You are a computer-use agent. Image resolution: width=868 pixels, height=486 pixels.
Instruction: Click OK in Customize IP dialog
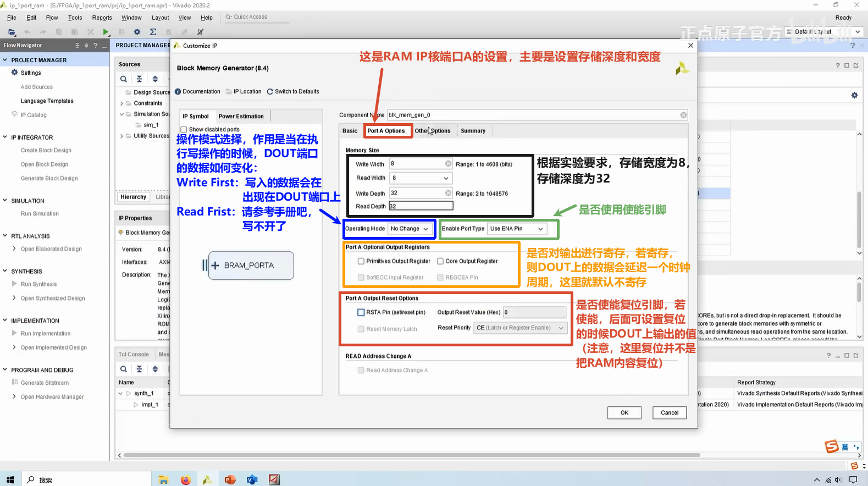tap(624, 413)
